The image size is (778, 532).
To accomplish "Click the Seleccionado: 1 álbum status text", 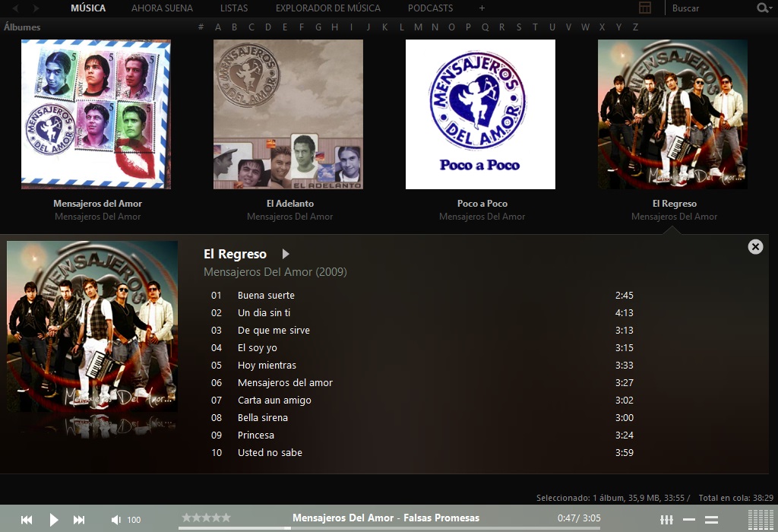I will pos(613,498).
